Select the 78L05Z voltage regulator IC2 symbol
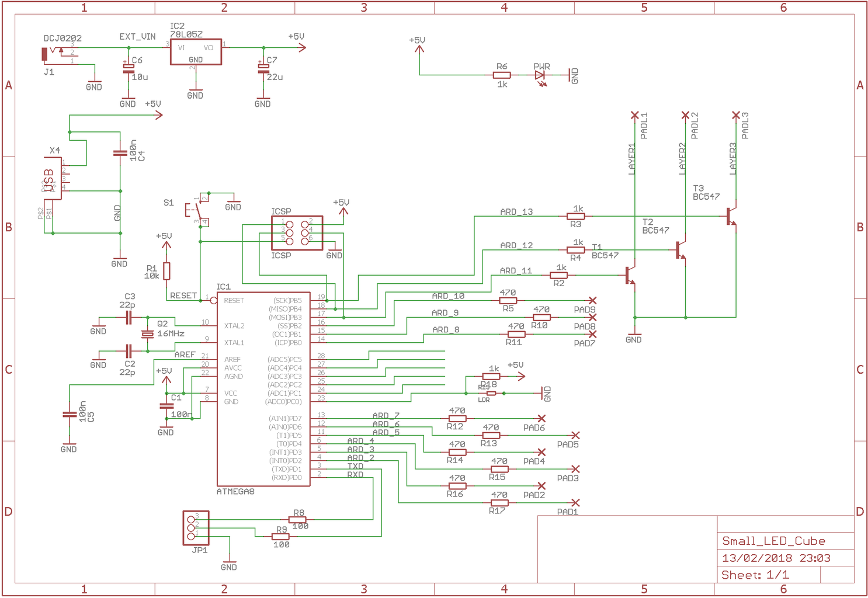 [x=196, y=52]
